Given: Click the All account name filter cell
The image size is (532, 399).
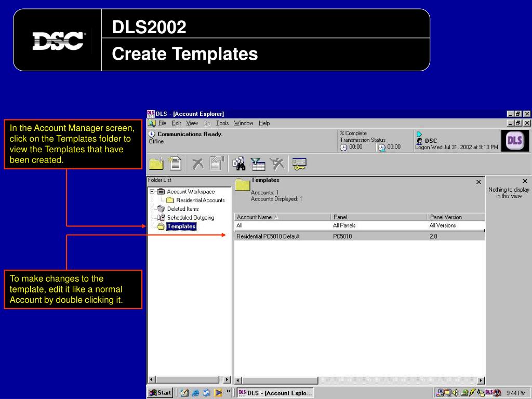Looking at the screenshot, I should [x=282, y=225].
